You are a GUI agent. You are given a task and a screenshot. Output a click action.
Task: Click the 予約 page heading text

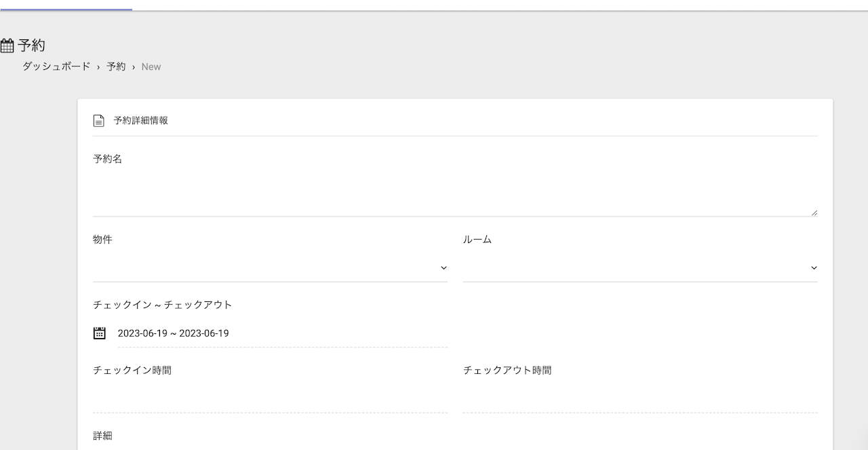31,46
